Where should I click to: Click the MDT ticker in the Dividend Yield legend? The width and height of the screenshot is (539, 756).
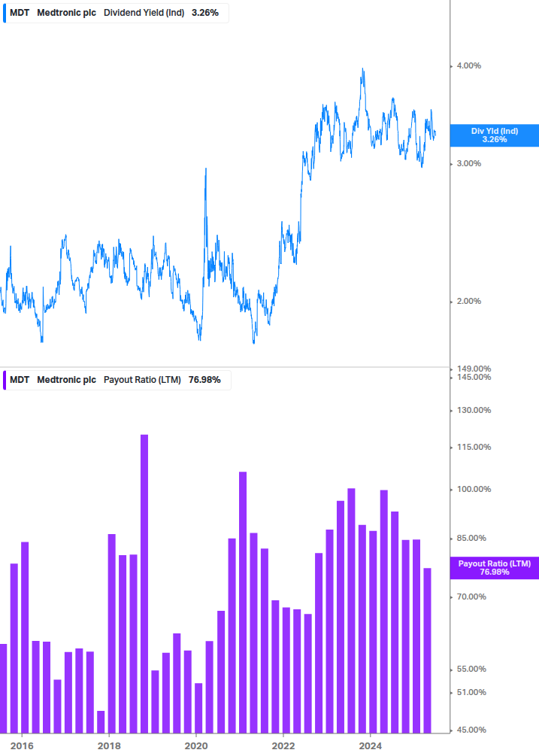click(x=20, y=13)
